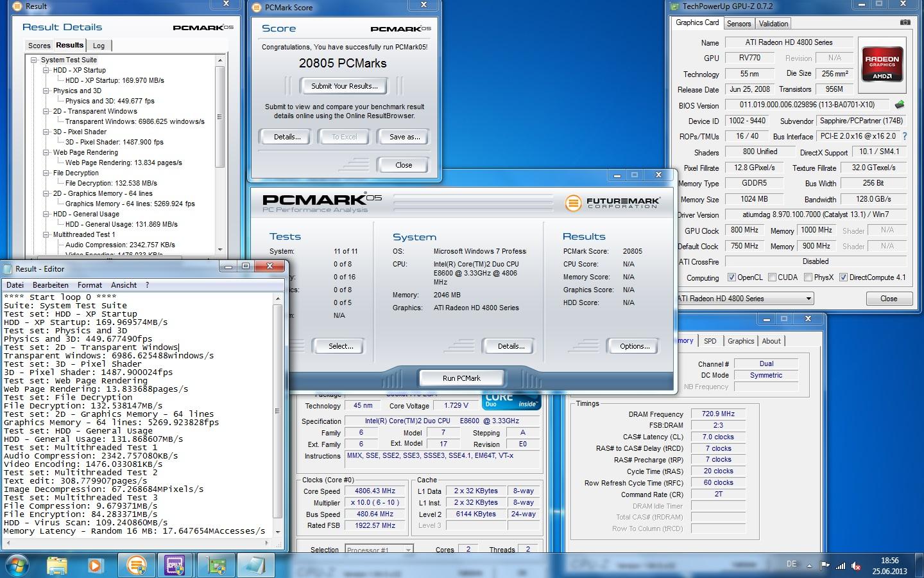Collapse the Web Page Rendering node
924x578 pixels.
[x=46, y=152]
